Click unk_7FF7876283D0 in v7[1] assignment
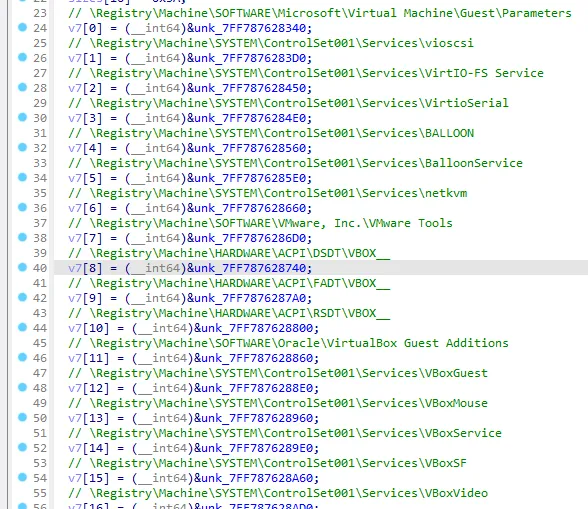The height and width of the screenshot is (509, 588). (x=250, y=58)
